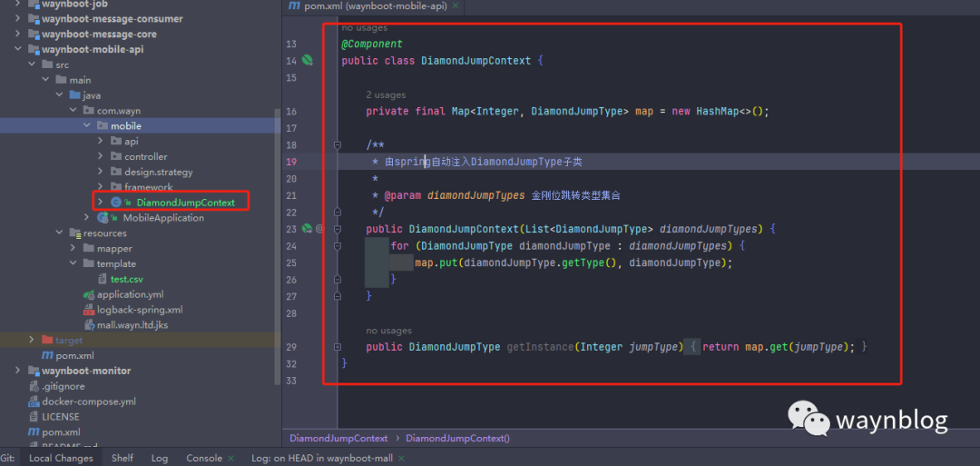980x466 pixels.
Task: Click the logback-spring.xml file icon
Action: coord(89,310)
